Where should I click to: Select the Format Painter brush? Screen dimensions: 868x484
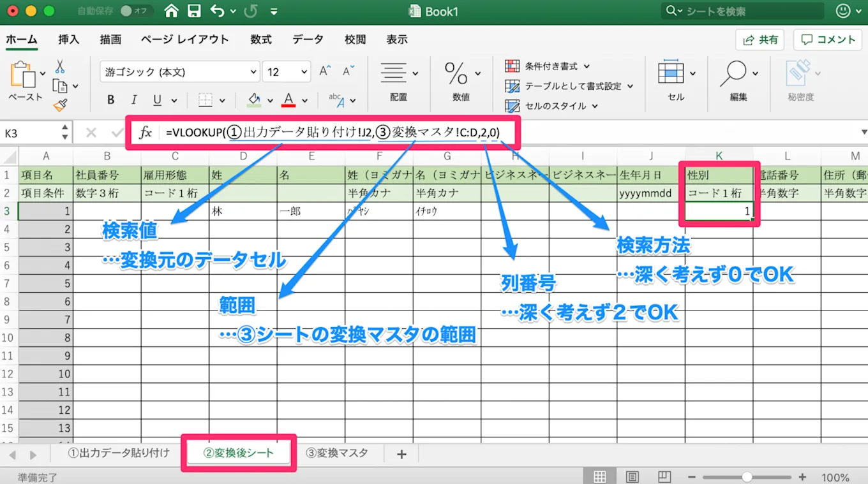point(60,105)
